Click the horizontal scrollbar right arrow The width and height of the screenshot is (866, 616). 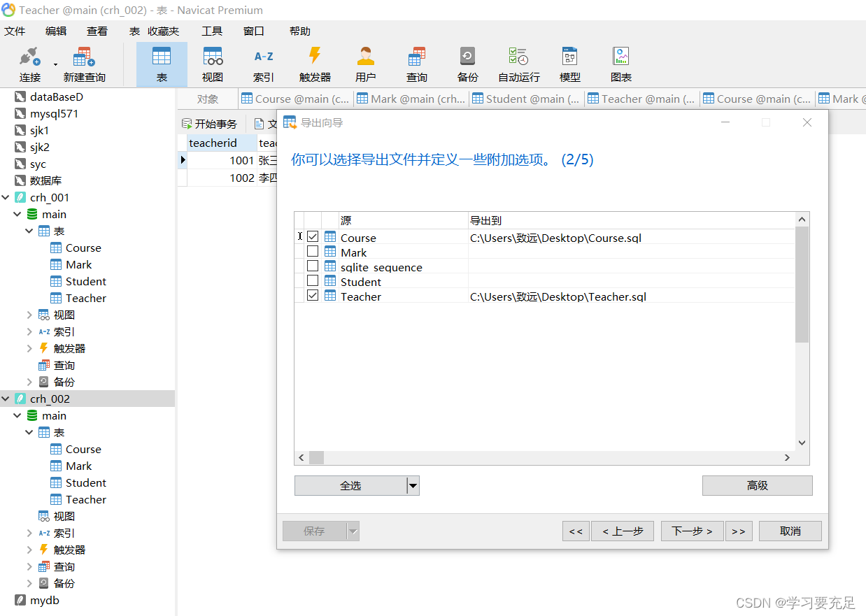[787, 457]
